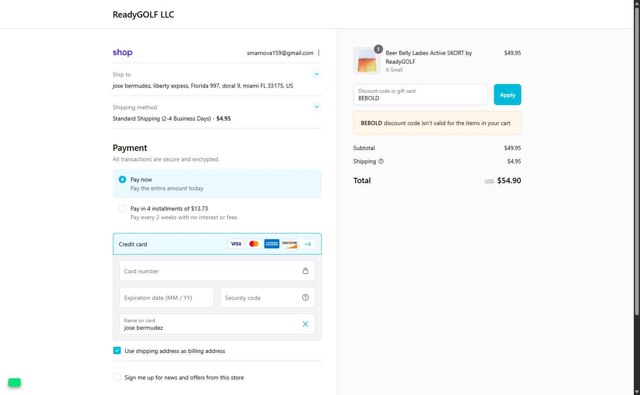The image size is (640, 395).
Task: Open the account options three-dot menu
Action: (319, 53)
